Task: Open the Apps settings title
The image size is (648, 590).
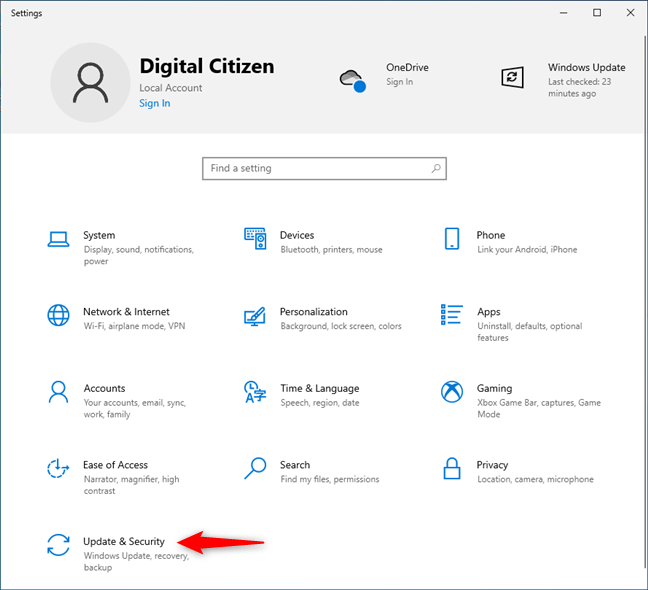Action: click(488, 312)
